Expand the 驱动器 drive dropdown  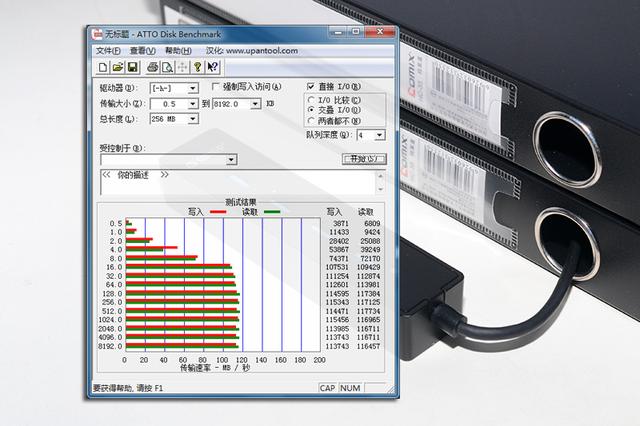click(x=193, y=88)
